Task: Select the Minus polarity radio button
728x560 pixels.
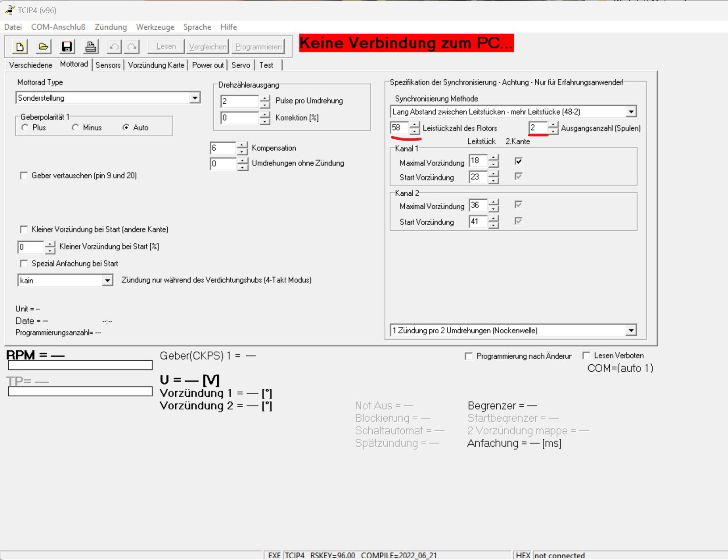Action: click(x=75, y=127)
